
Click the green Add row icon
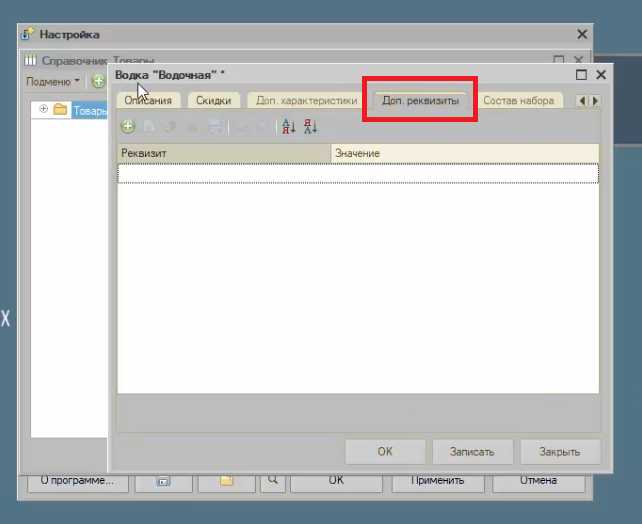(127, 126)
